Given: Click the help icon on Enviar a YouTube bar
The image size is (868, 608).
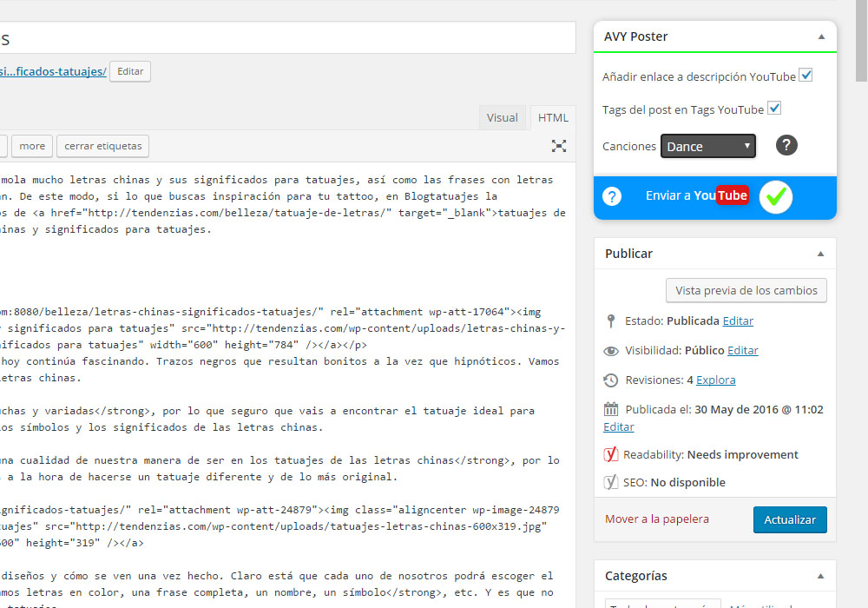Looking at the screenshot, I should pyautogui.click(x=612, y=196).
